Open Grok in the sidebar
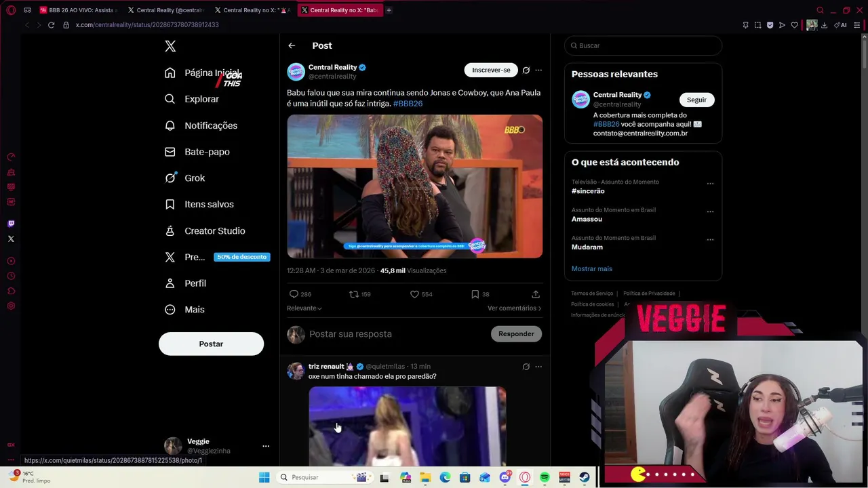This screenshot has width=868, height=488. click(x=184, y=178)
